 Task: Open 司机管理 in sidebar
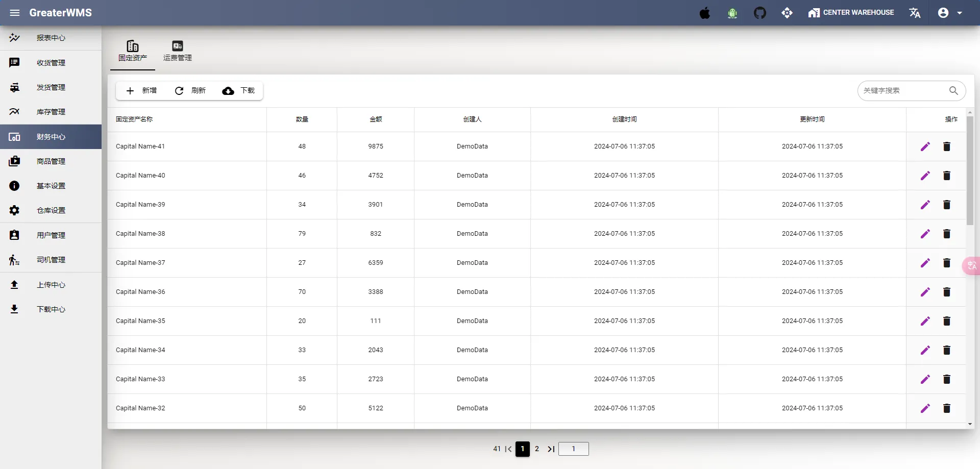point(51,260)
